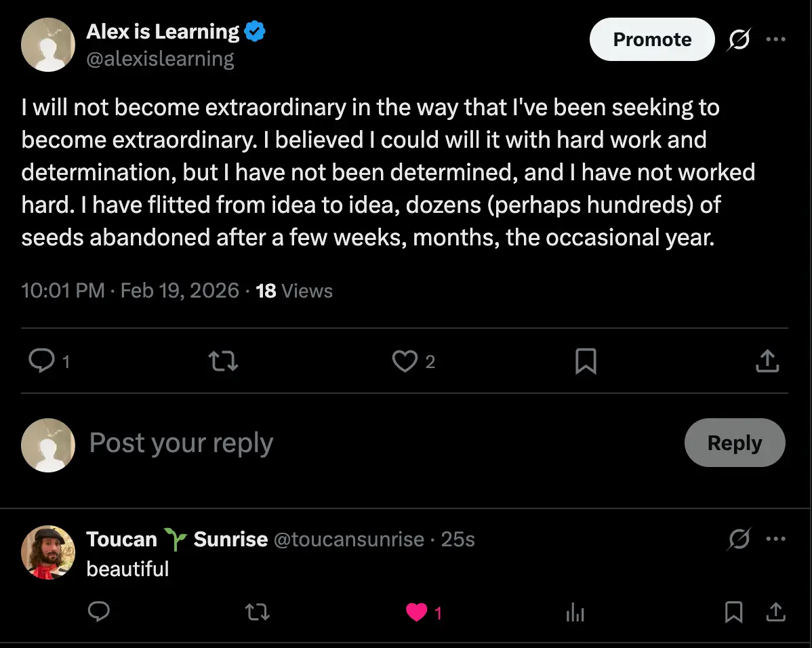Reply to Toucan Sunrise's comment

(100, 613)
